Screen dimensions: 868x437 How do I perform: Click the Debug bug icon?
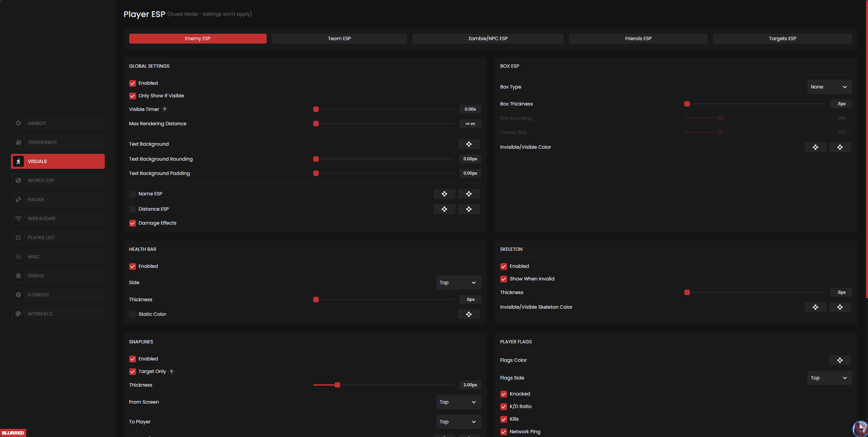[18, 276]
